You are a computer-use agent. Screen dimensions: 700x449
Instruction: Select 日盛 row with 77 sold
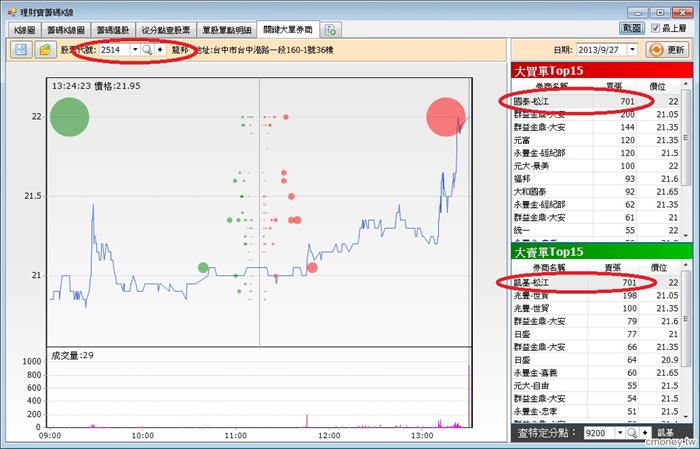[x=596, y=334]
